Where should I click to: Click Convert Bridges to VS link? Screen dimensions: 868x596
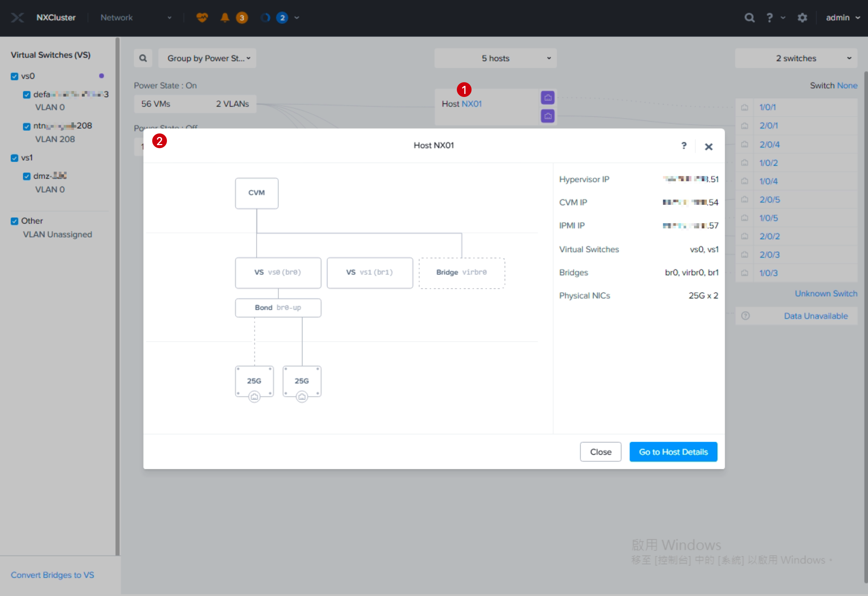coord(52,575)
